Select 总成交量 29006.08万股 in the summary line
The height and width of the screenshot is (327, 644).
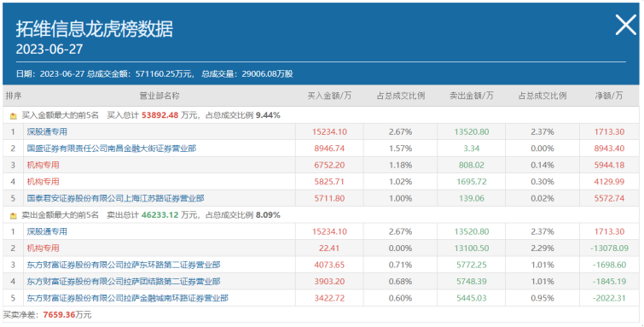click(x=247, y=74)
